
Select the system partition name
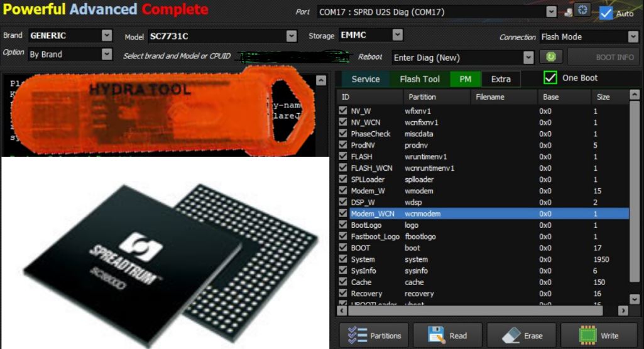point(416,259)
